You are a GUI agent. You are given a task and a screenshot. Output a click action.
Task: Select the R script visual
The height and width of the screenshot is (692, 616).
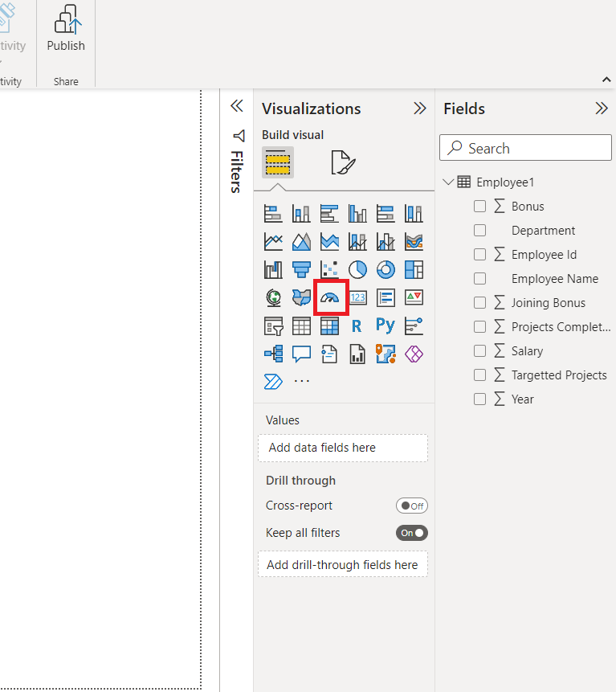[x=357, y=326]
